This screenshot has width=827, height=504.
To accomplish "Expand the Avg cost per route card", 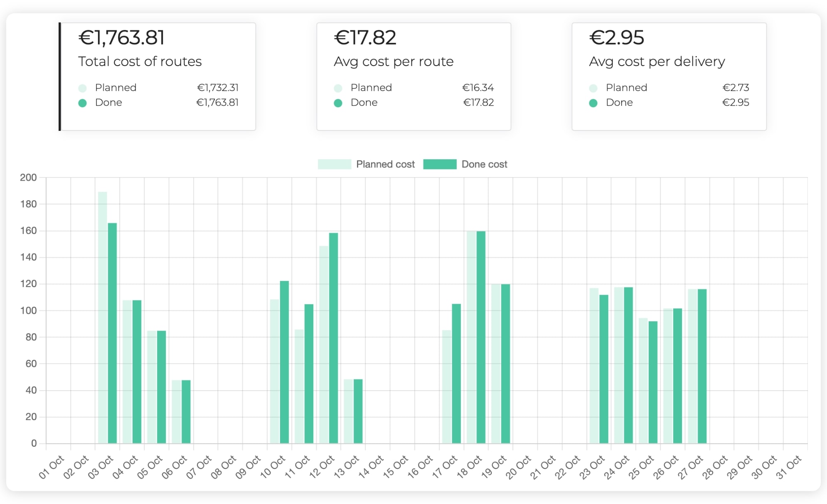I will pyautogui.click(x=414, y=76).
